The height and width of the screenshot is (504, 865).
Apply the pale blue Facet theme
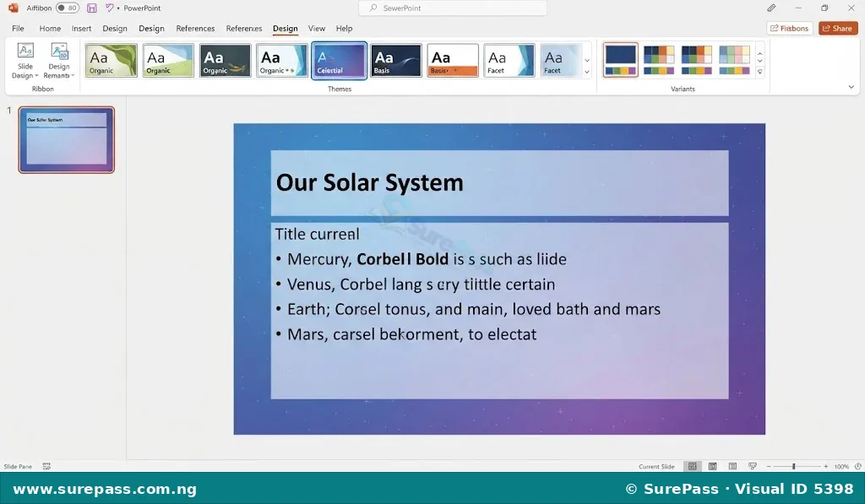[561, 60]
